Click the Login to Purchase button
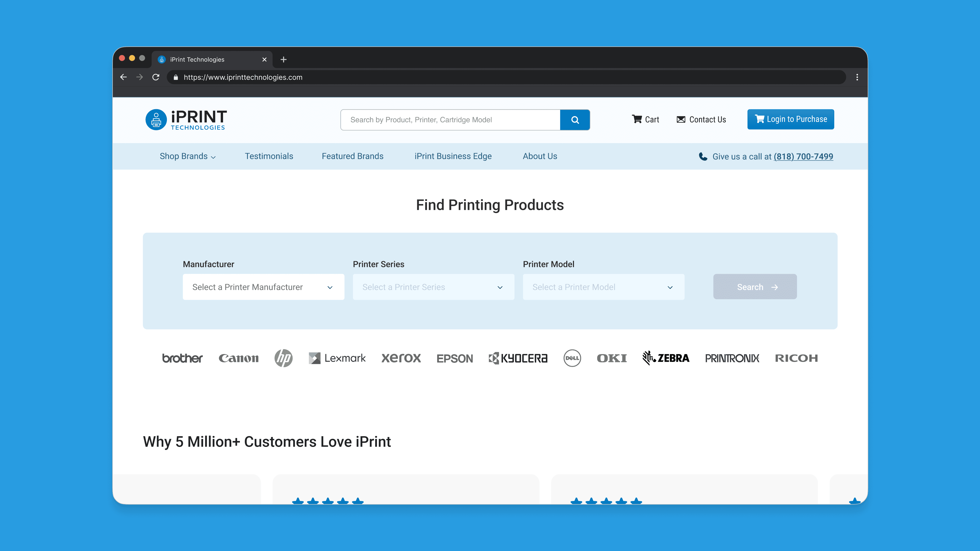Screen dimensions: 980x551 (x=790, y=119)
